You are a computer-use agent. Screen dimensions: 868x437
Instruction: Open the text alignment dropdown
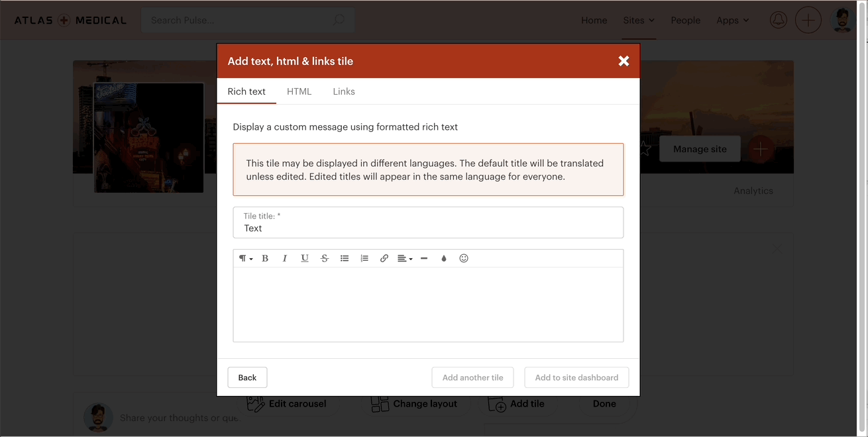(x=405, y=258)
